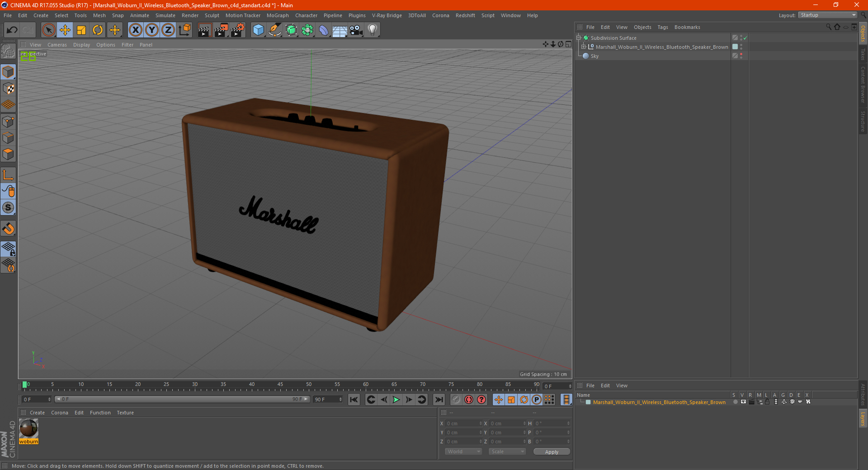This screenshot has width=868, height=470.
Task: Open the Content Browser side tab
Action: click(863, 85)
